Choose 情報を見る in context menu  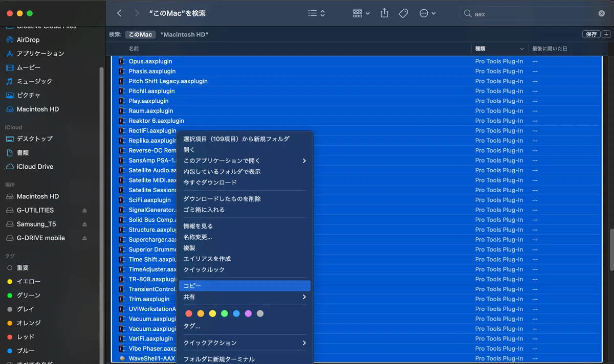[245, 226]
